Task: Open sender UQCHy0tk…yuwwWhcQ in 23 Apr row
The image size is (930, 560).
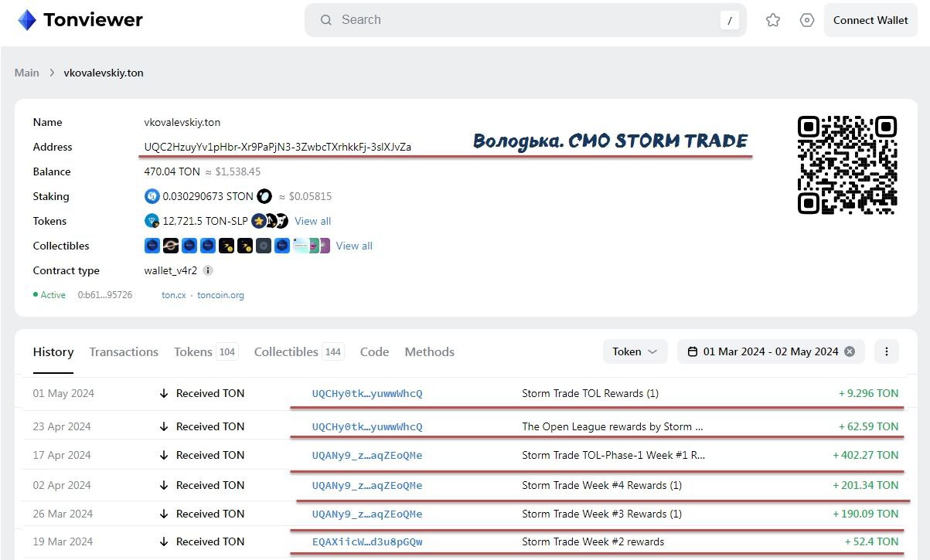Action: pyautogui.click(x=367, y=426)
